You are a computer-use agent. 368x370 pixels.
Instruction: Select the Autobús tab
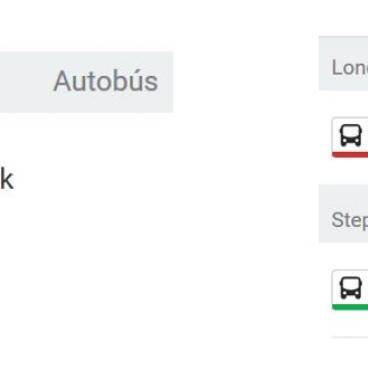coord(86,82)
